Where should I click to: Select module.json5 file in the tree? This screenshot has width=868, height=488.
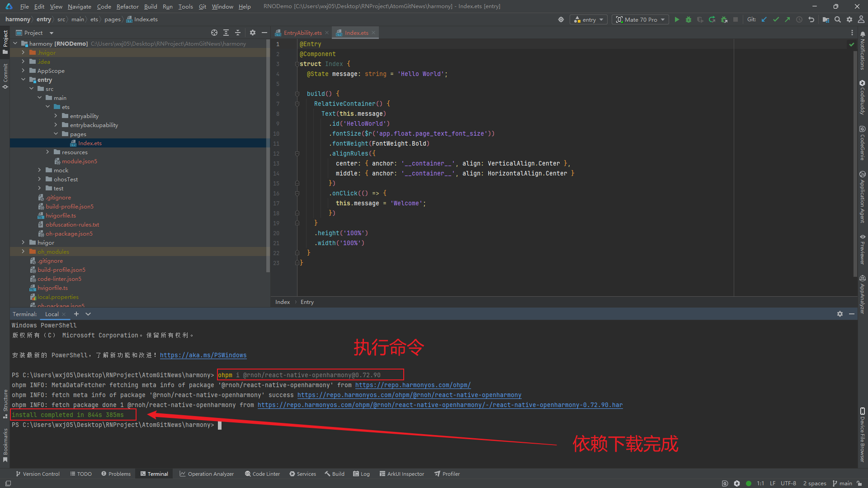click(x=79, y=161)
